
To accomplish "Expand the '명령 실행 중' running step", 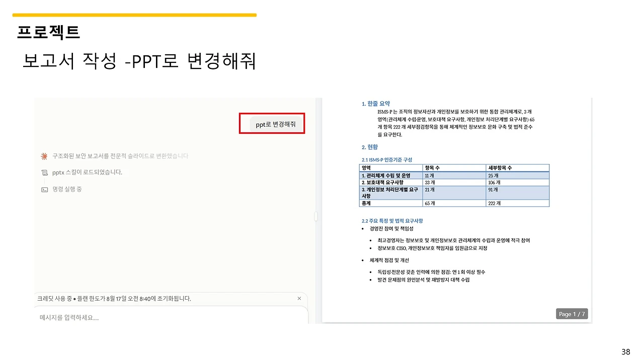I will pyautogui.click(x=67, y=190).
